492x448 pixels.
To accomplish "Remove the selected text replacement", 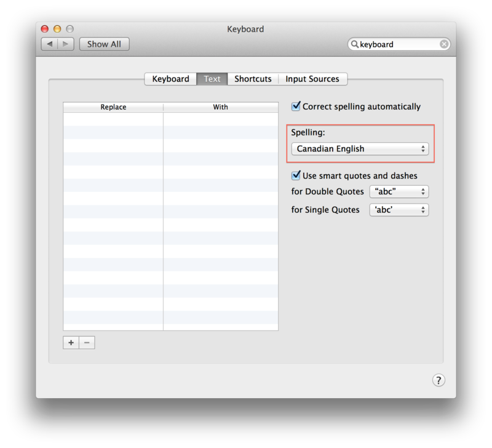I will pyautogui.click(x=87, y=343).
